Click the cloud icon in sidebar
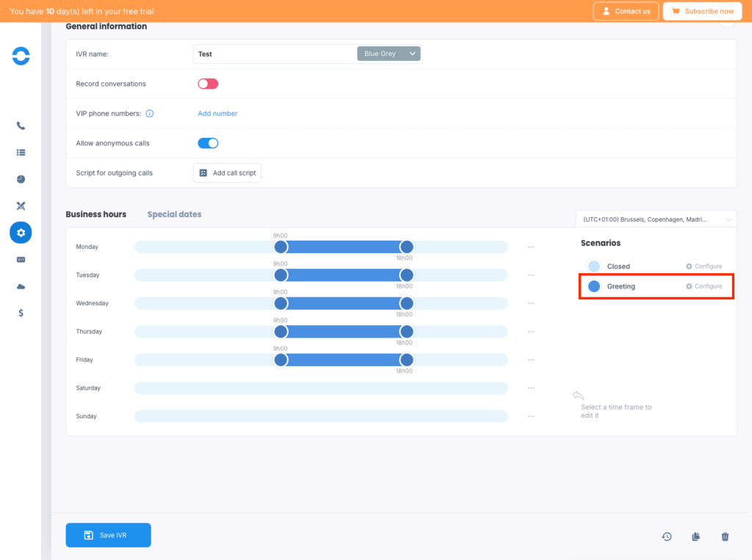Screen dimensions: 752x560 point(21,286)
